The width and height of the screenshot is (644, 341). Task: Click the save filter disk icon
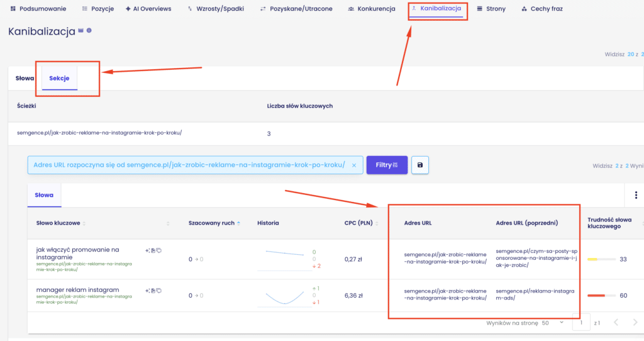(419, 165)
